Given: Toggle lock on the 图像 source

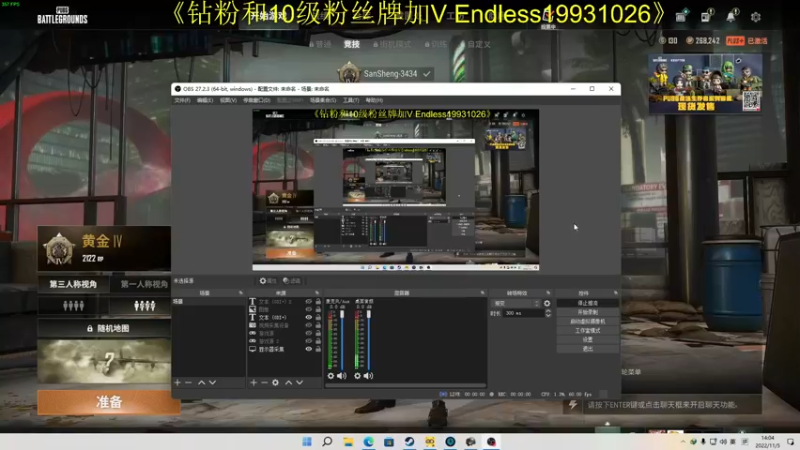Looking at the screenshot, I should (318, 309).
